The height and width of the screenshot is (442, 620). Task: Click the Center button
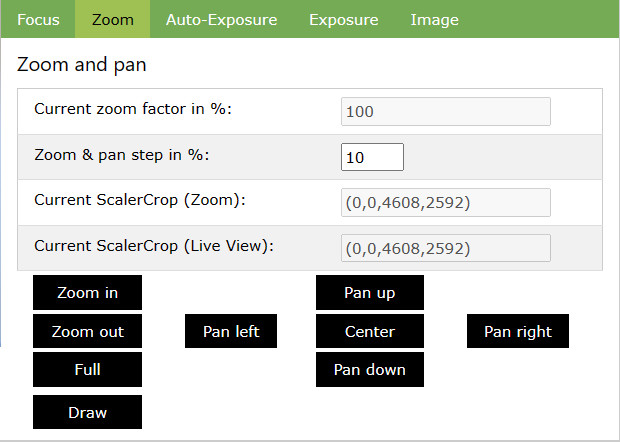[x=369, y=331]
